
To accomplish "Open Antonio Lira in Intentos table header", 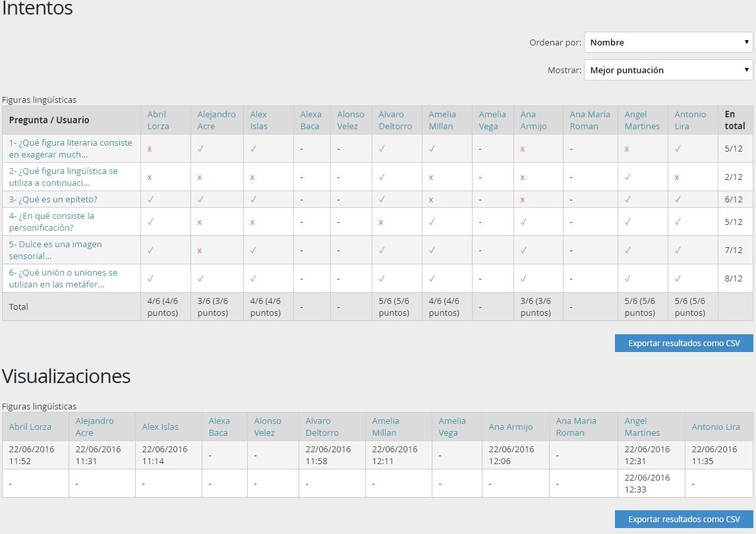I will click(690, 120).
